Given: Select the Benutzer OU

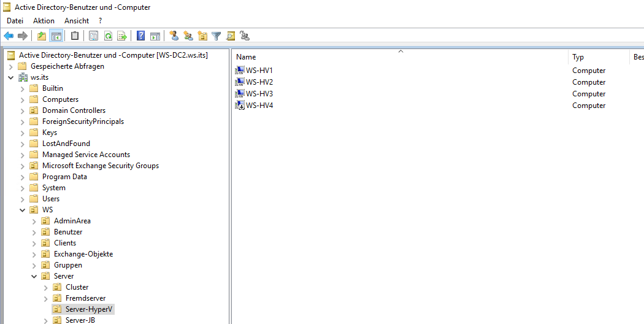Looking at the screenshot, I should click(x=68, y=232).
